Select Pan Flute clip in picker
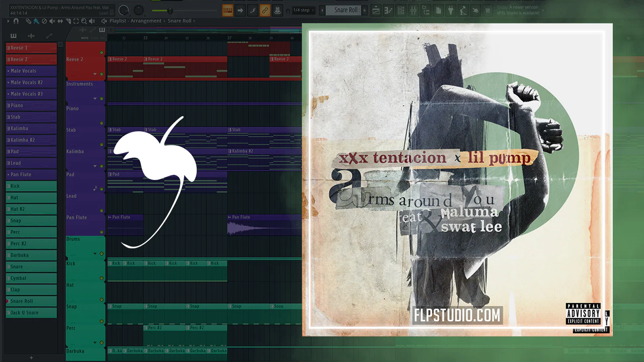This screenshot has height=362, width=644. pyautogui.click(x=31, y=174)
